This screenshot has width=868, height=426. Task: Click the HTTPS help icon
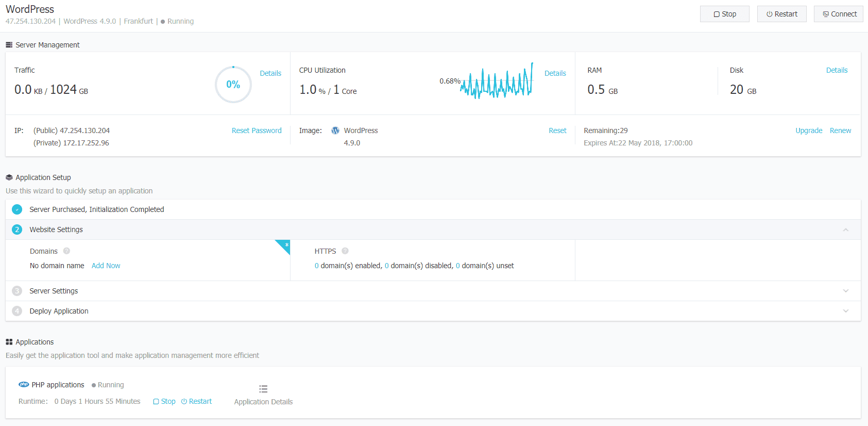[345, 251]
